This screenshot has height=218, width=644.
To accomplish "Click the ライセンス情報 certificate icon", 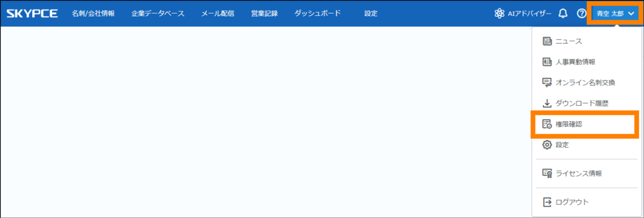I will click(547, 173).
